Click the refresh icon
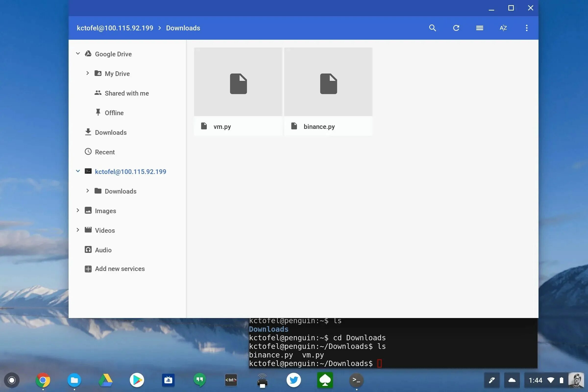588x392 pixels. click(456, 28)
